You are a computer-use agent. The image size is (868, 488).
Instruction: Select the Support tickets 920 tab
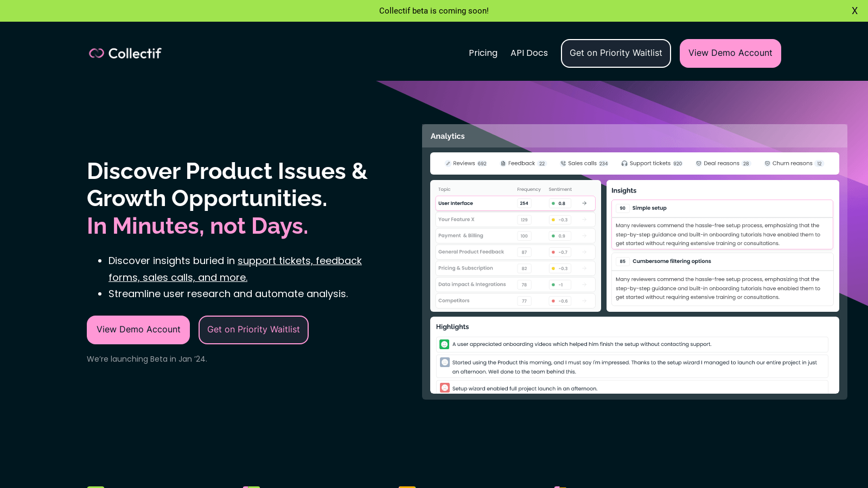tap(652, 163)
